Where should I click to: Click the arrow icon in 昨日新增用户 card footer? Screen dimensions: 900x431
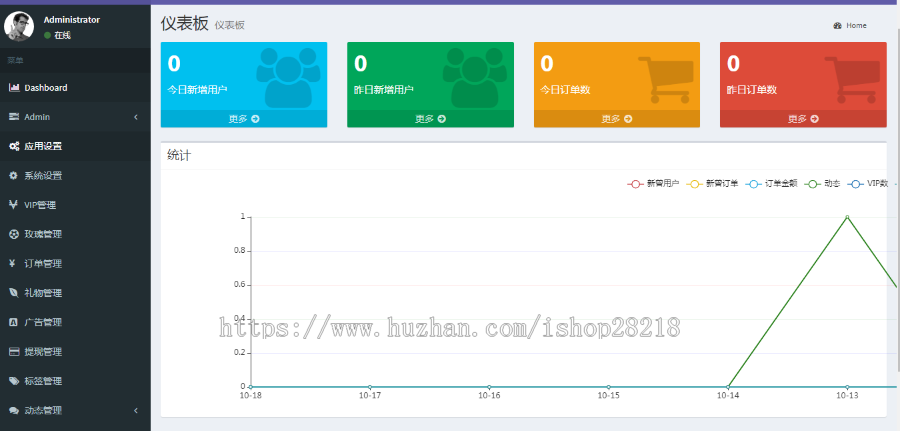(441, 119)
